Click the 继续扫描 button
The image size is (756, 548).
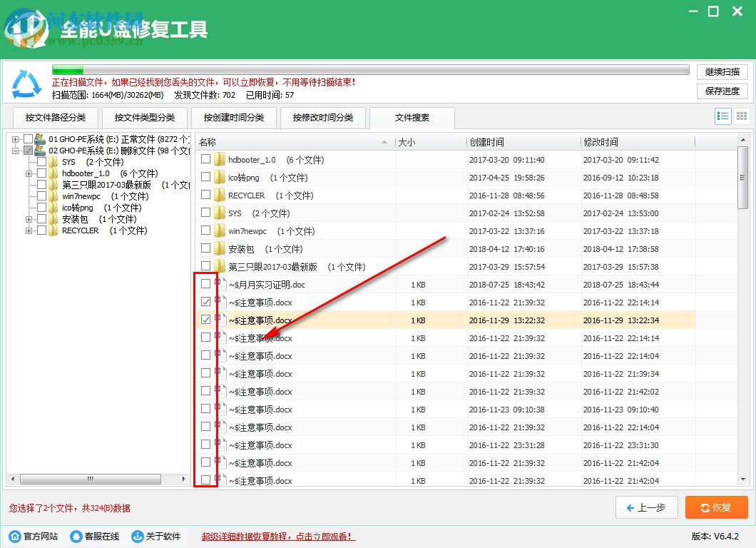coord(722,71)
